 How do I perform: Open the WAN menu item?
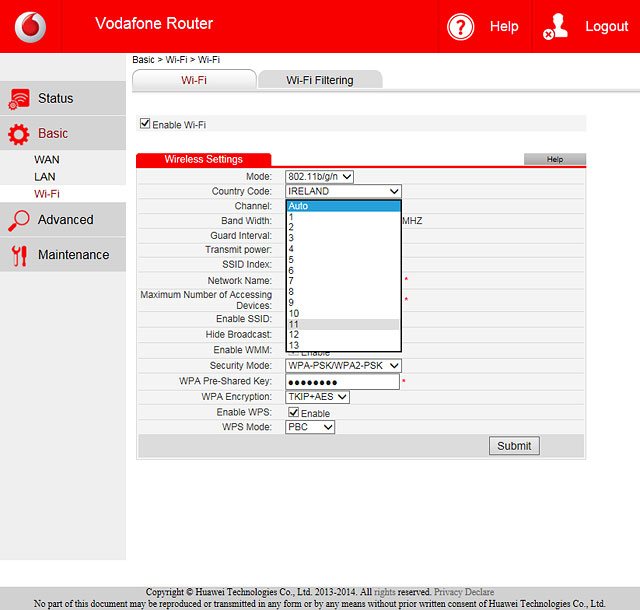47,160
